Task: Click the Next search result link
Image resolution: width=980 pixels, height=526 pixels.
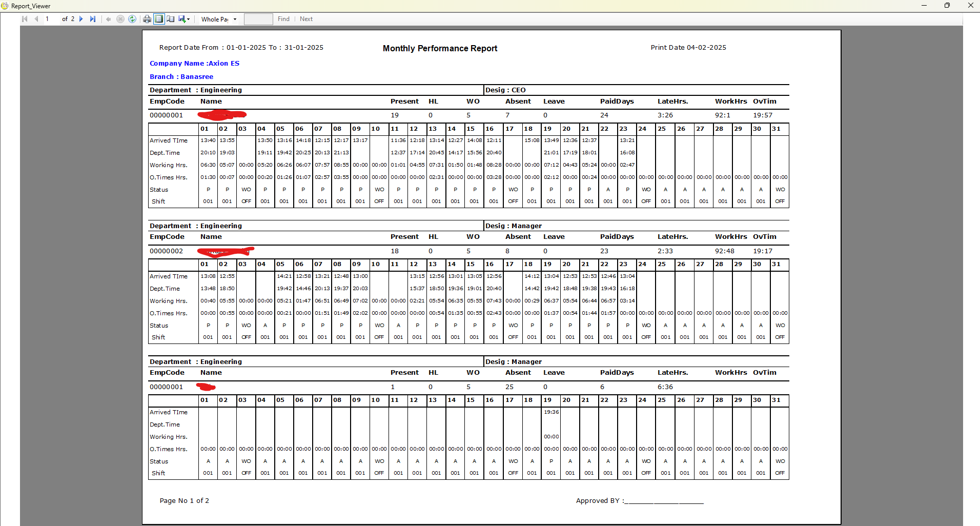Action: [307, 19]
